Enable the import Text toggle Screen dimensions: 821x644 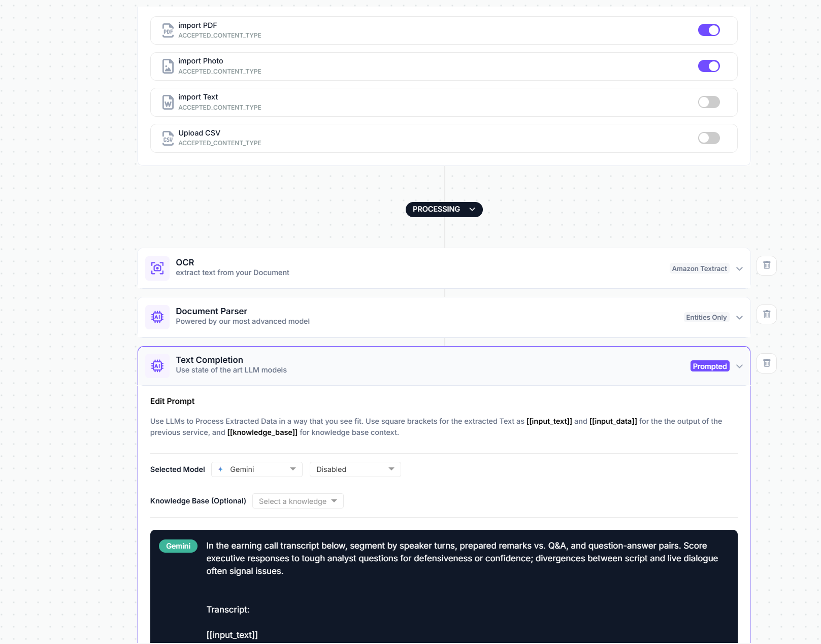pyautogui.click(x=709, y=102)
